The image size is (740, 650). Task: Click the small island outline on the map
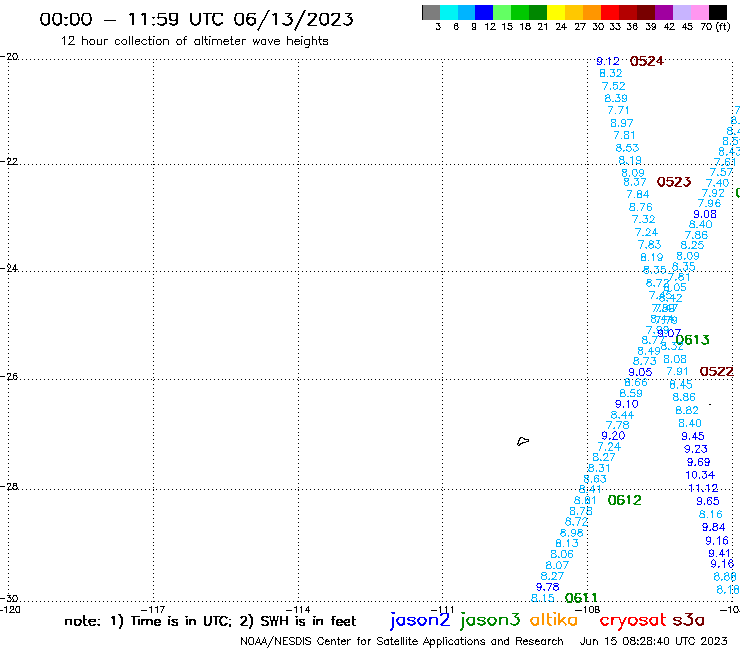click(523, 441)
